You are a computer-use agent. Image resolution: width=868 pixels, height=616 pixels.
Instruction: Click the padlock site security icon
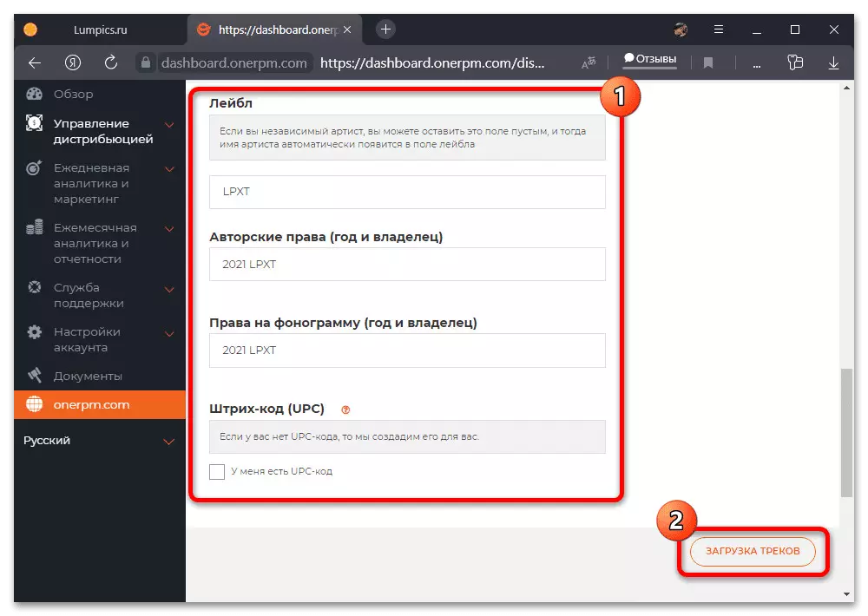(146, 62)
